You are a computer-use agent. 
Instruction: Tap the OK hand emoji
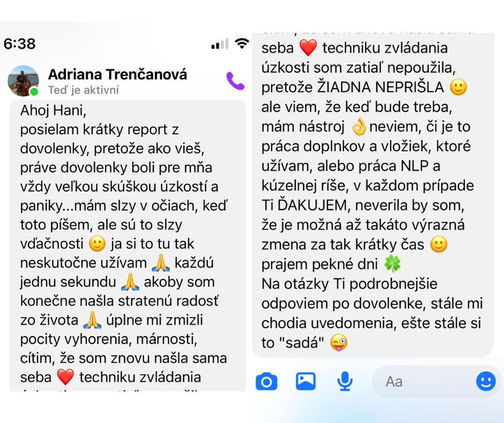[x=359, y=127]
